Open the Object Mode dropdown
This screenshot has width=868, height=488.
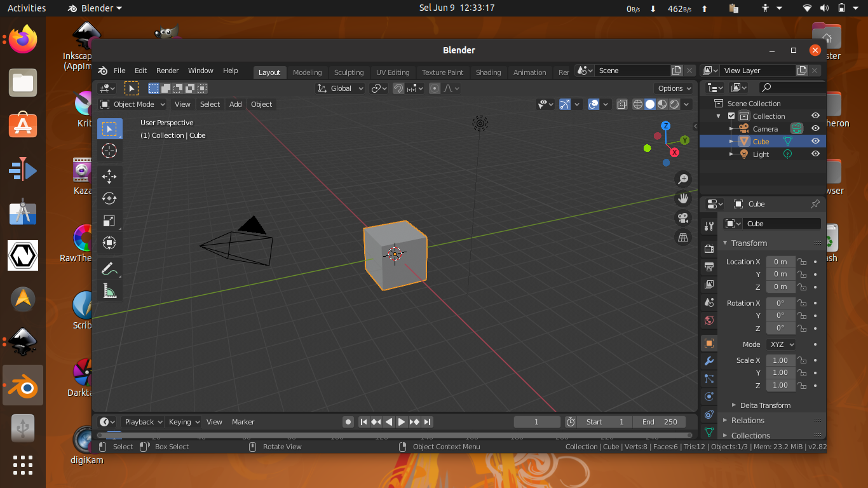[x=133, y=104]
